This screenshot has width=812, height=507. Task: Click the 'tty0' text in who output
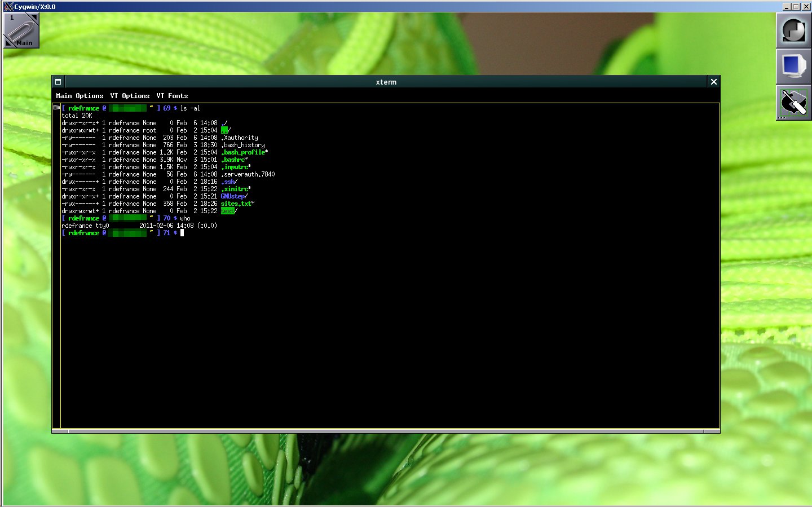tap(102, 226)
